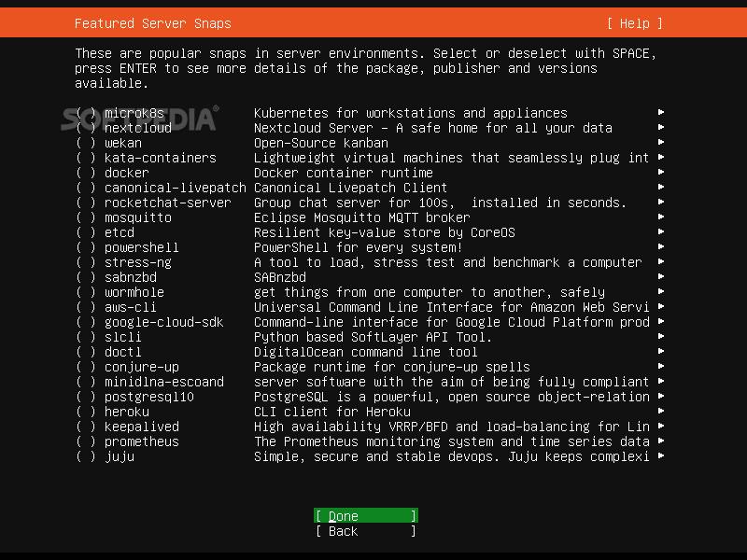747x560 pixels.
Task: Select the 'google-cloud-sdk' snap name
Action: pos(164,322)
